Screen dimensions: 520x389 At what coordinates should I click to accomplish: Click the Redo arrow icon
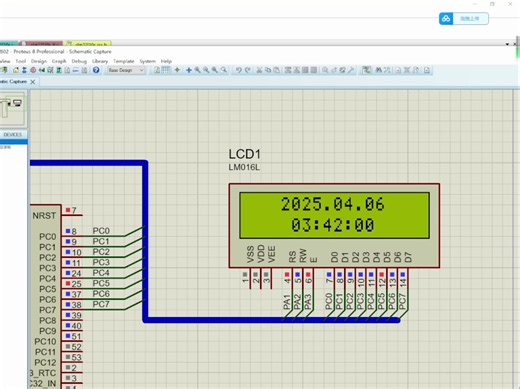coord(247,70)
